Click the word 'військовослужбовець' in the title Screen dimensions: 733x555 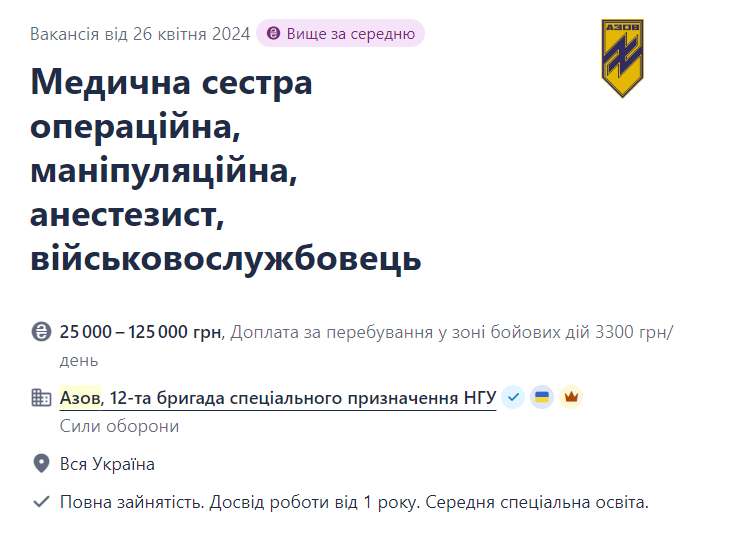226,259
